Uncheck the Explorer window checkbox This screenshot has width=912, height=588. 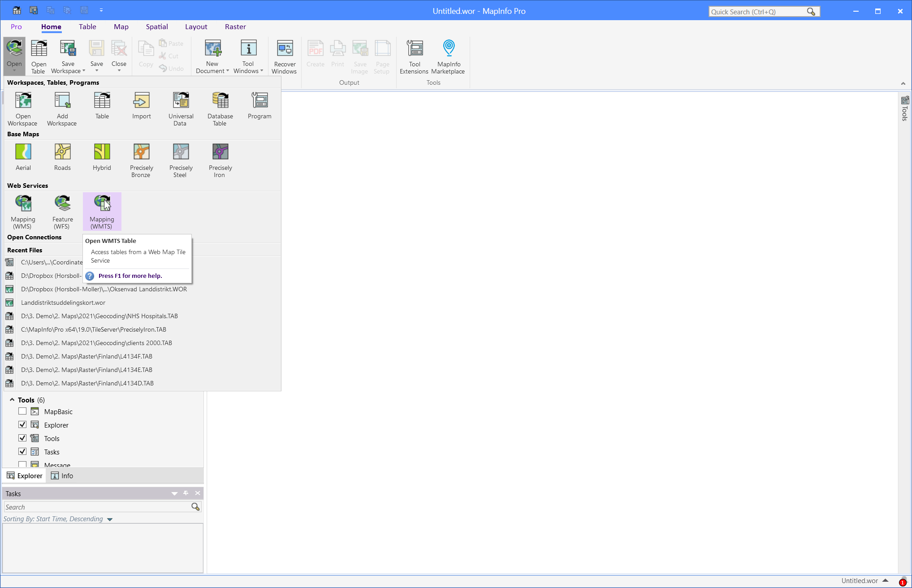click(x=22, y=424)
